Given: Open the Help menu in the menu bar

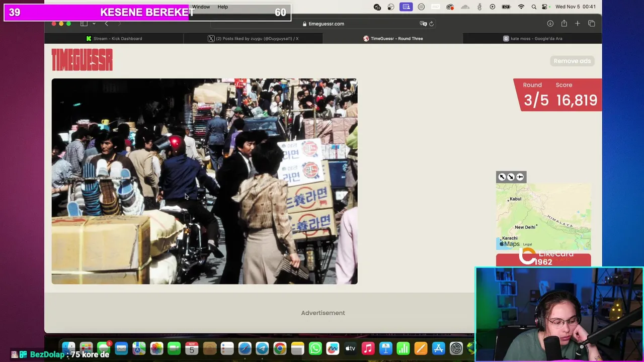Looking at the screenshot, I should [223, 7].
